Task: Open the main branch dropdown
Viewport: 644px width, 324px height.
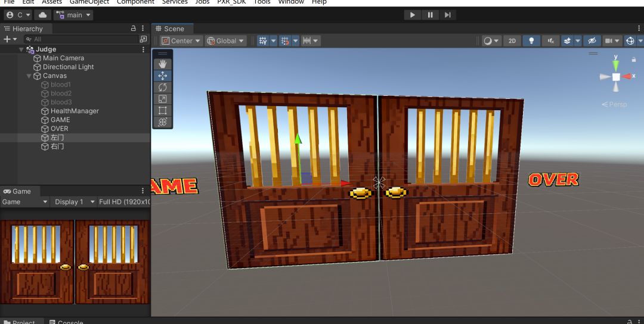Action: click(x=74, y=15)
